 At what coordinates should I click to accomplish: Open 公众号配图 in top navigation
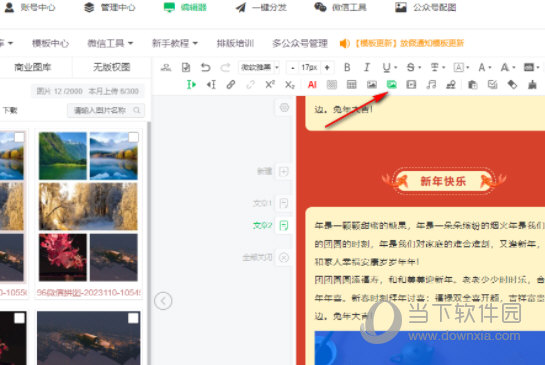pos(426,7)
